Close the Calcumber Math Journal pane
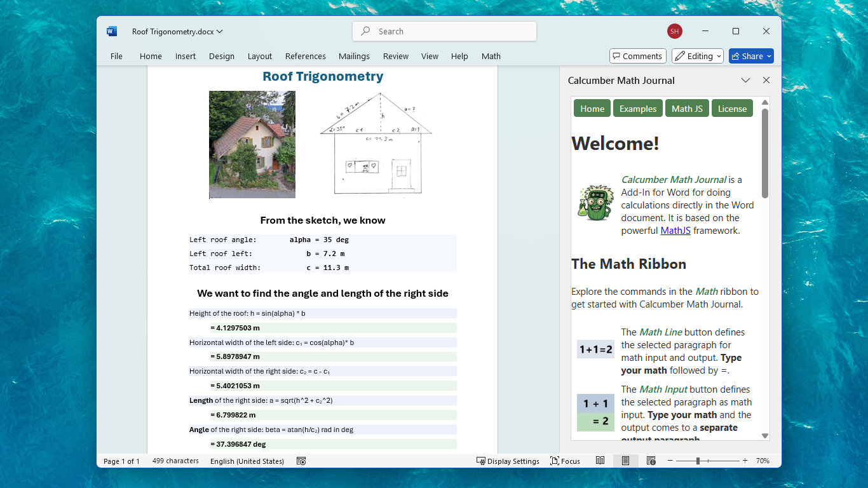 click(x=766, y=80)
